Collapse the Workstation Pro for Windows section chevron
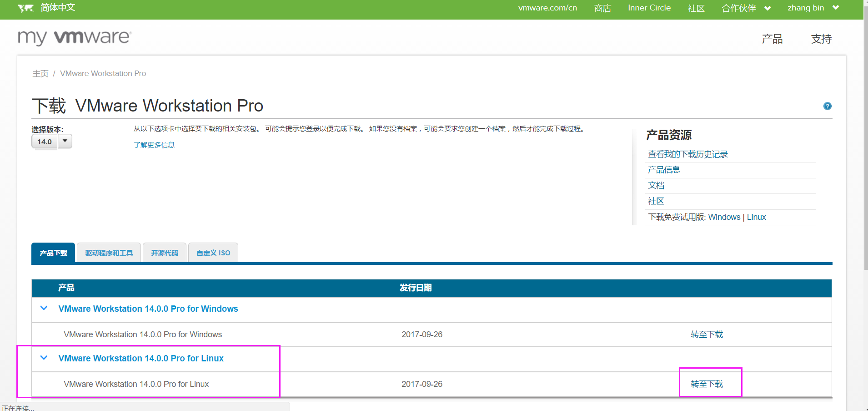 pyautogui.click(x=44, y=308)
